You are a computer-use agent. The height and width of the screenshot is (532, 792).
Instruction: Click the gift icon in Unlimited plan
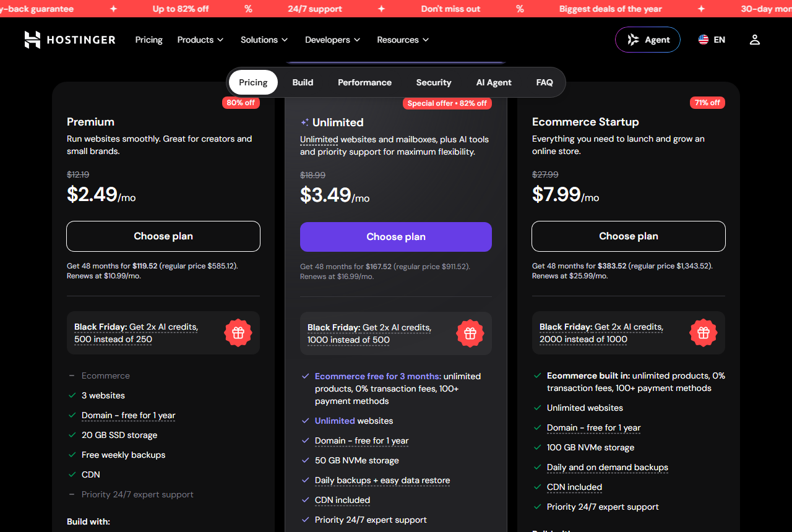point(470,333)
